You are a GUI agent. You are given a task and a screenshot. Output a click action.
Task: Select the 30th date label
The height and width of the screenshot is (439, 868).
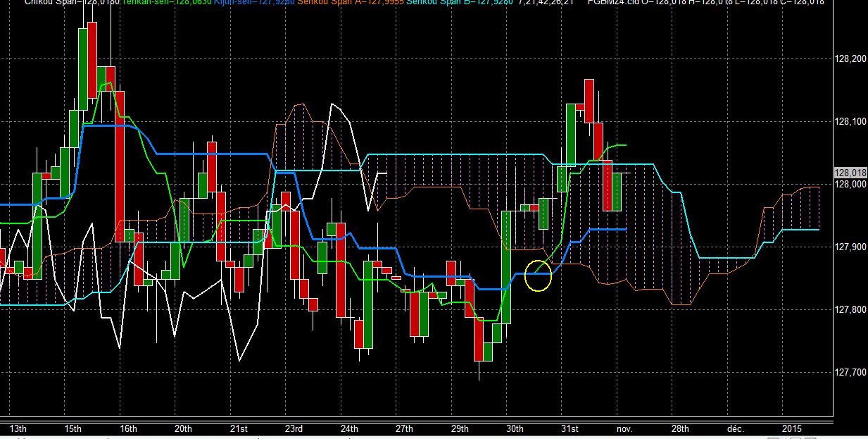(515, 428)
